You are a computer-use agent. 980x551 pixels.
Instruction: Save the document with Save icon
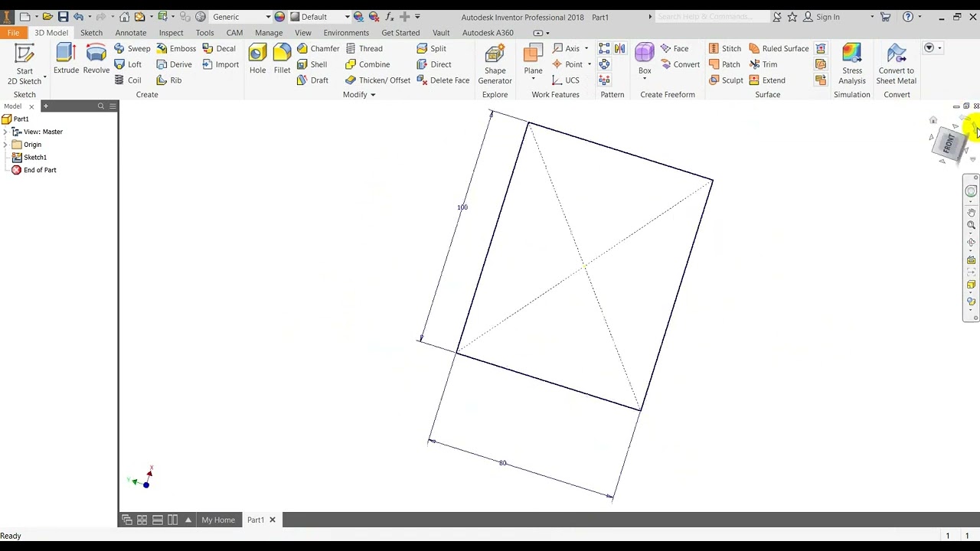coord(63,16)
